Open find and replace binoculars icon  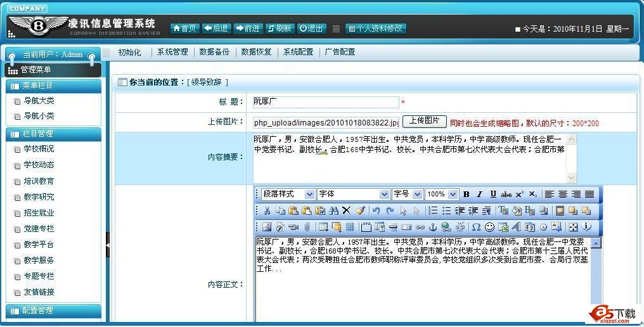[333, 211]
